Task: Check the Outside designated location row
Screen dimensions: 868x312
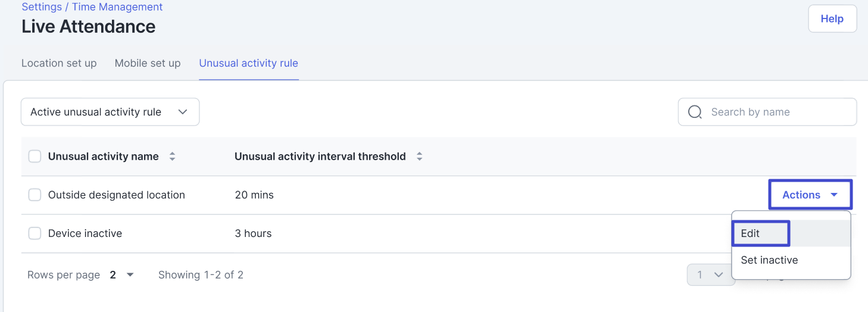Action: [35, 195]
